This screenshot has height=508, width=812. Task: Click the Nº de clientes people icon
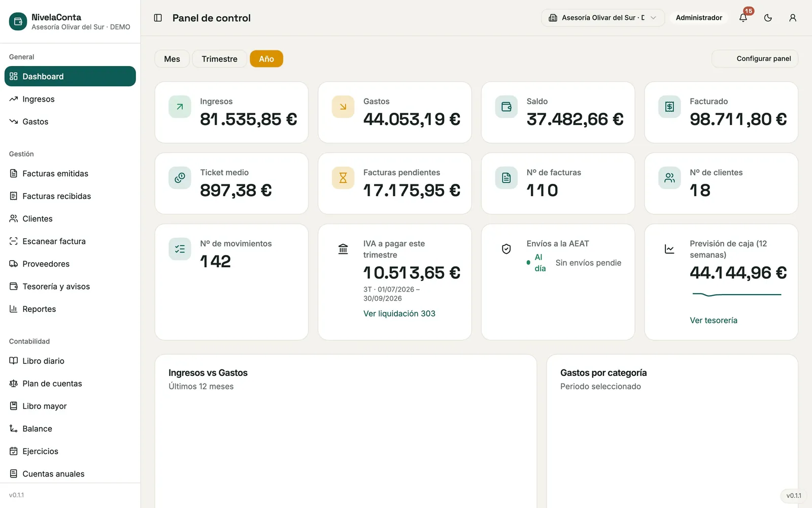click(x=670, y=178)
